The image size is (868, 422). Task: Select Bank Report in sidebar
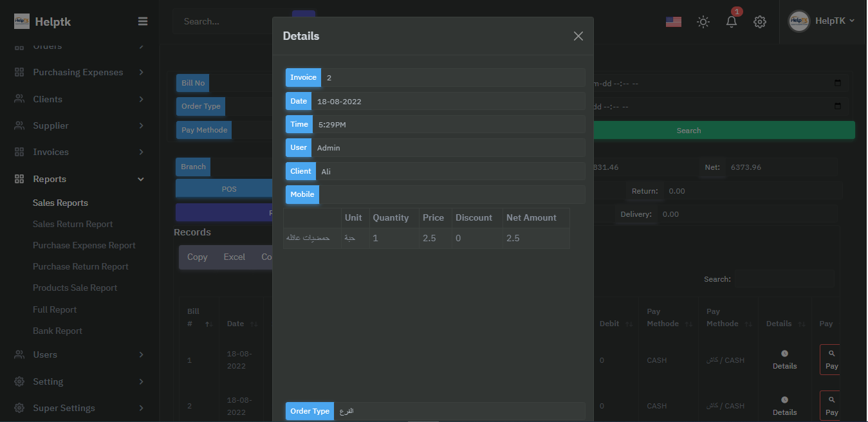point(57,331)
